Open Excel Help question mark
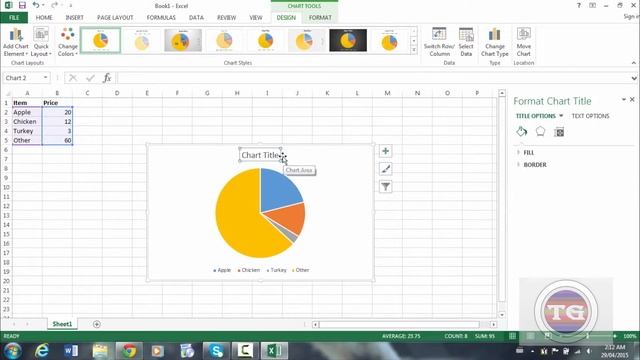The width and height of the screenshot is (640, 360). click(x=579, y=6)
